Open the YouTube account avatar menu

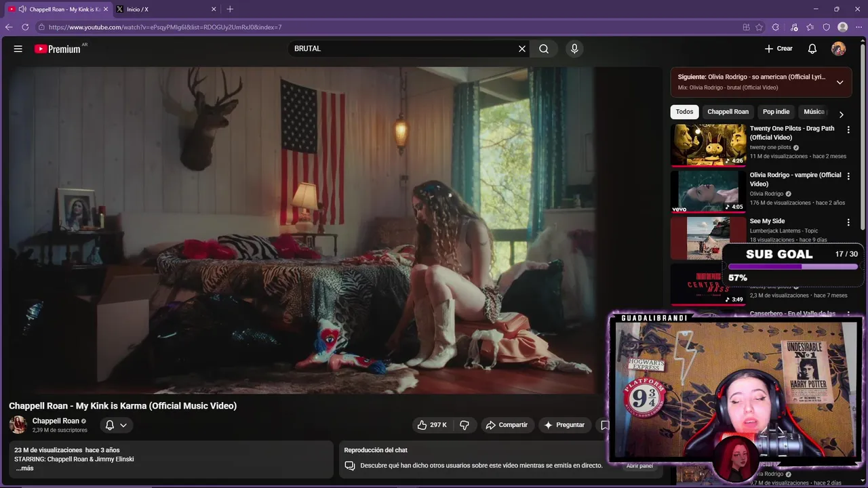click(x=839, y=49)
